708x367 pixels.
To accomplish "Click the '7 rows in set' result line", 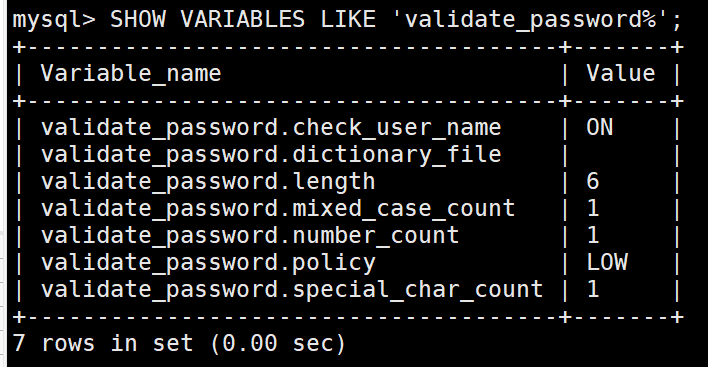I will pyautogui.click(x=179, y=344).
